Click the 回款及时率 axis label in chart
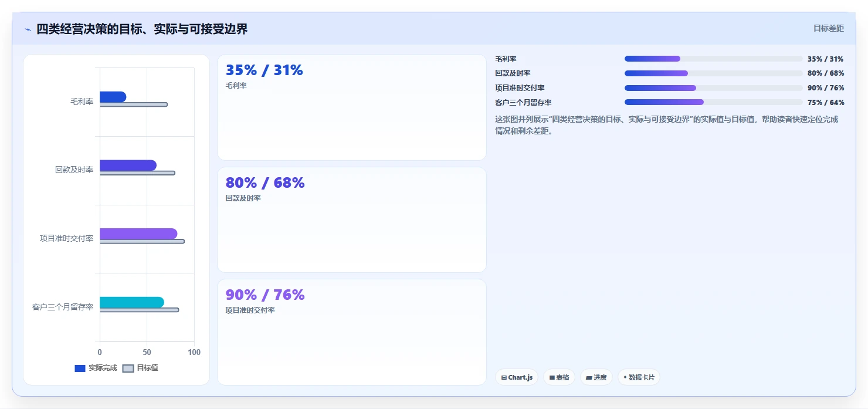The image size is (868, 409). click(74, 170)
